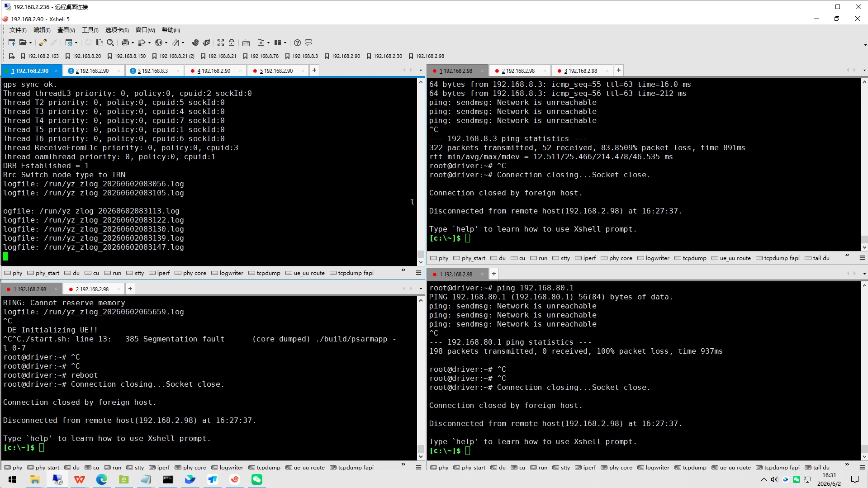868x488 pixels.
Task: Add new tab in top-left pane
Action: click(x=314, y=70)
